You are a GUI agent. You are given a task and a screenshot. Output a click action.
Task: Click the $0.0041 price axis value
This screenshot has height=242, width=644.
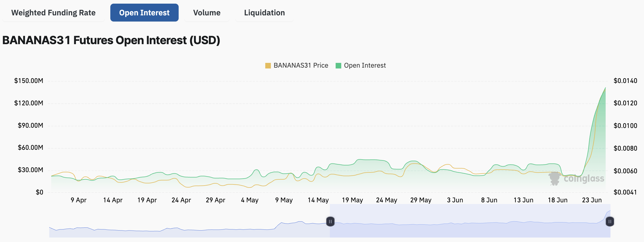pos(625,192)
